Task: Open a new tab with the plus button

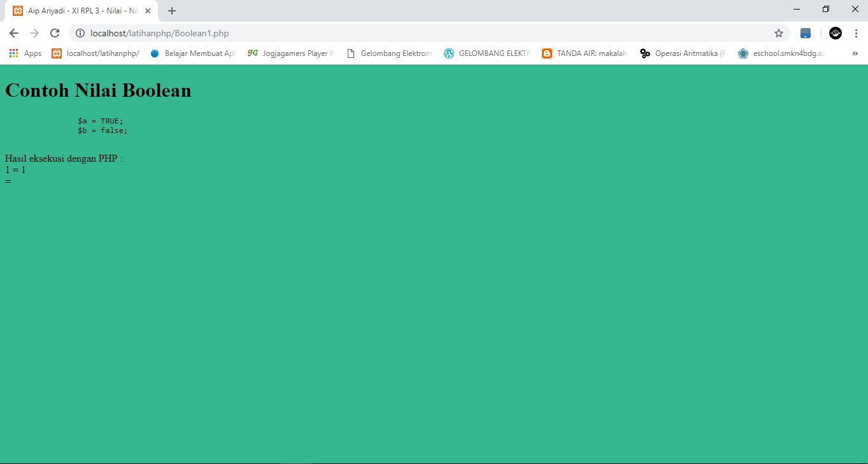Action: (171, 10)
